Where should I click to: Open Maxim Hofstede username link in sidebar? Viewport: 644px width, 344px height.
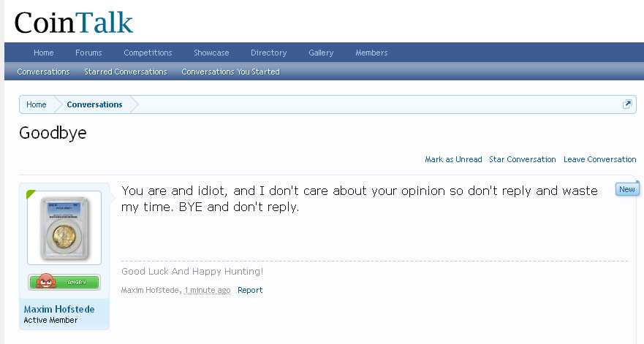coord(59,309)
